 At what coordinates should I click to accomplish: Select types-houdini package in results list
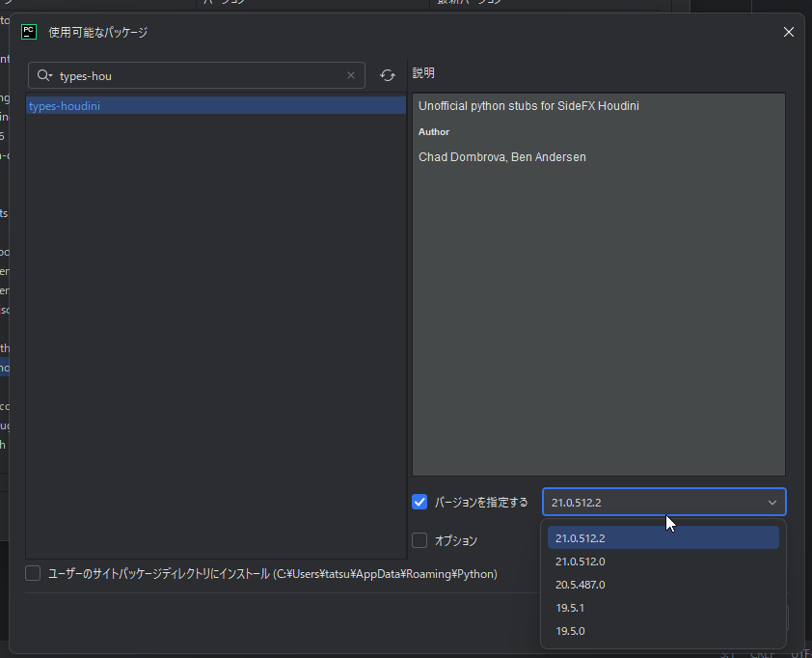(x=216, y=106)
